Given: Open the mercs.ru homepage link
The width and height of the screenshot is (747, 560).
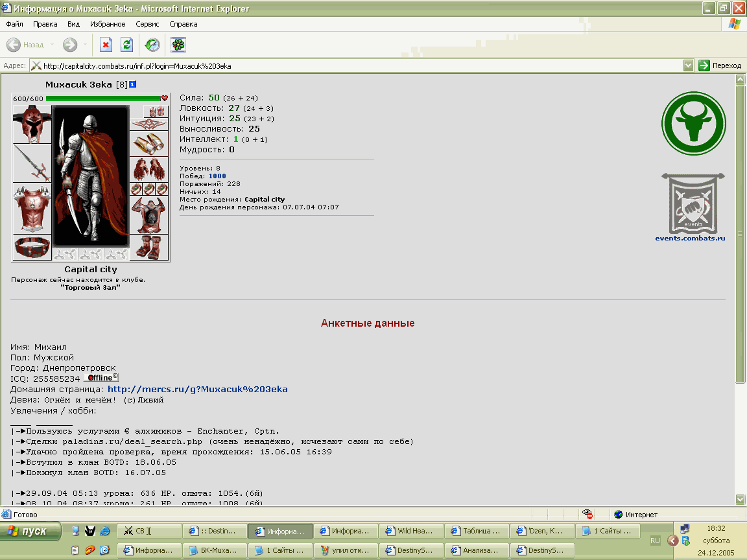Looking at the screenshot, I should tap(198, 389).
